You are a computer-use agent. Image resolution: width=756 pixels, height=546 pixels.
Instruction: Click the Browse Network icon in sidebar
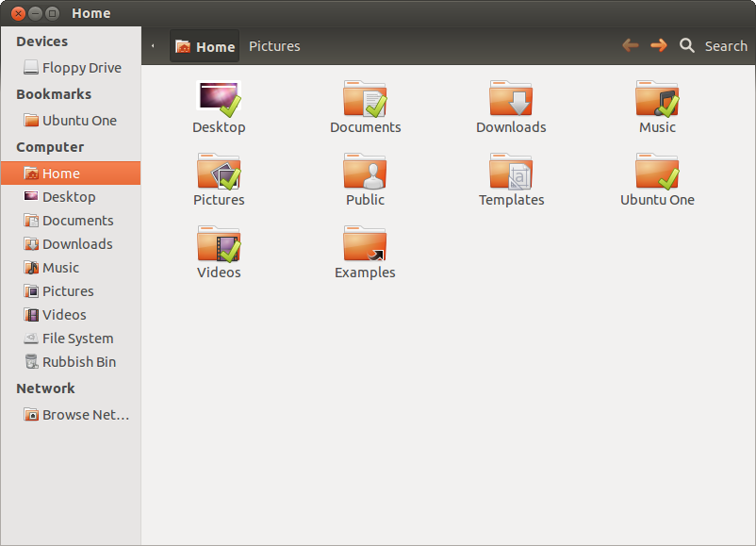pos(31,415)
